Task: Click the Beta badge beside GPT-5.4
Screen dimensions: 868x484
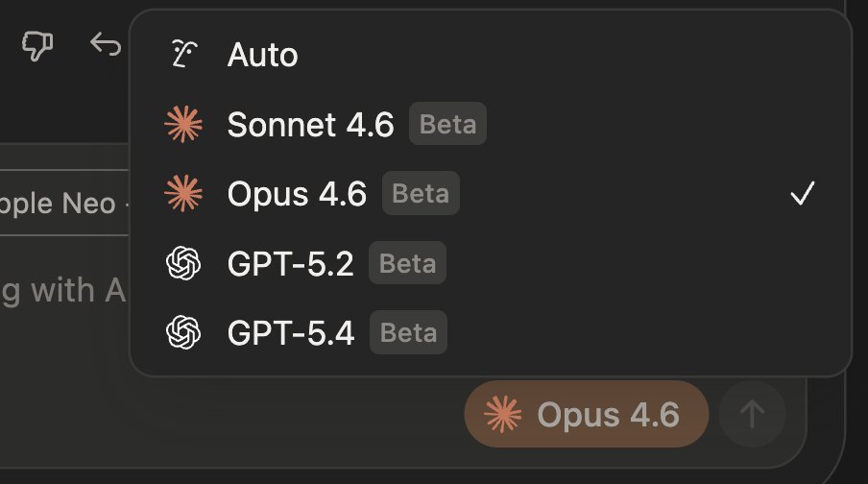Action: (407, 333)
